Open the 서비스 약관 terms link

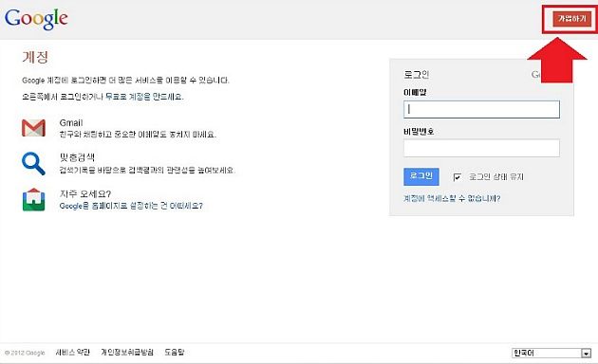72,353
